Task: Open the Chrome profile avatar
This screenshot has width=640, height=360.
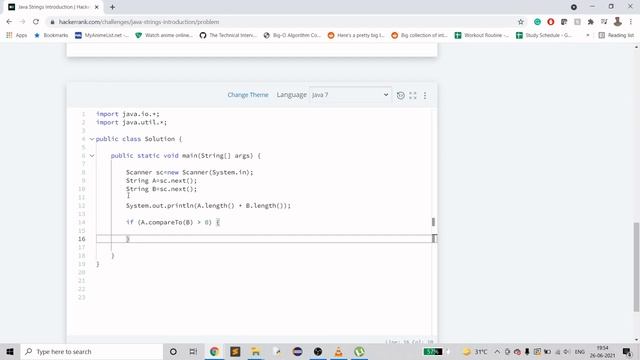Action: pyautogui.click(x=618, y=22)
